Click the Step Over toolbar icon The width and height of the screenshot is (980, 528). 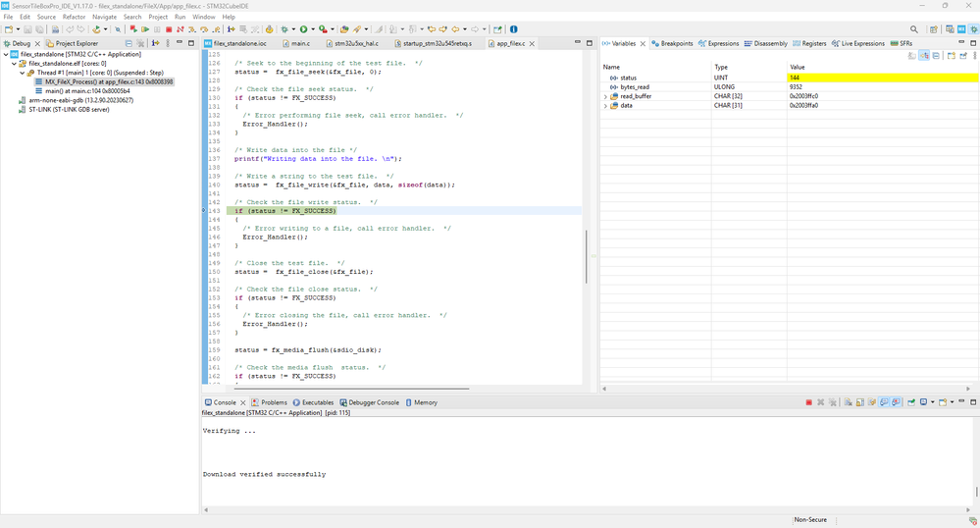click(x=204, y=28)
